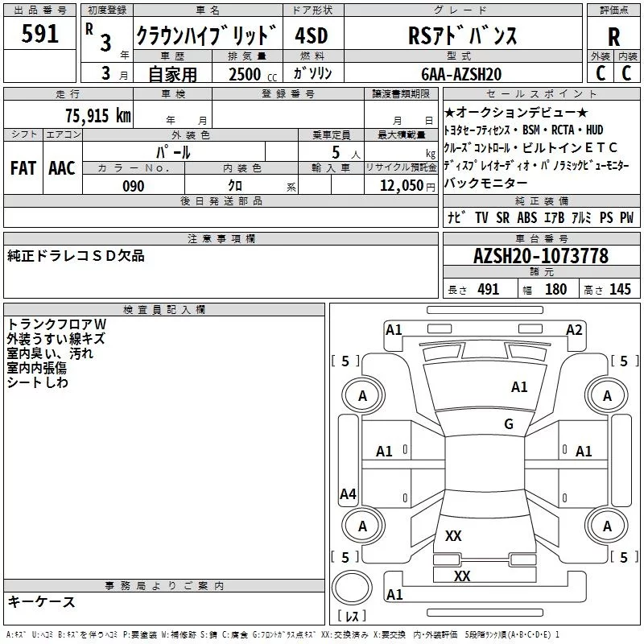This screenshot has height=644, width=644.
Task: Click the A1 mark on the hood
Action: coord(519,387)
